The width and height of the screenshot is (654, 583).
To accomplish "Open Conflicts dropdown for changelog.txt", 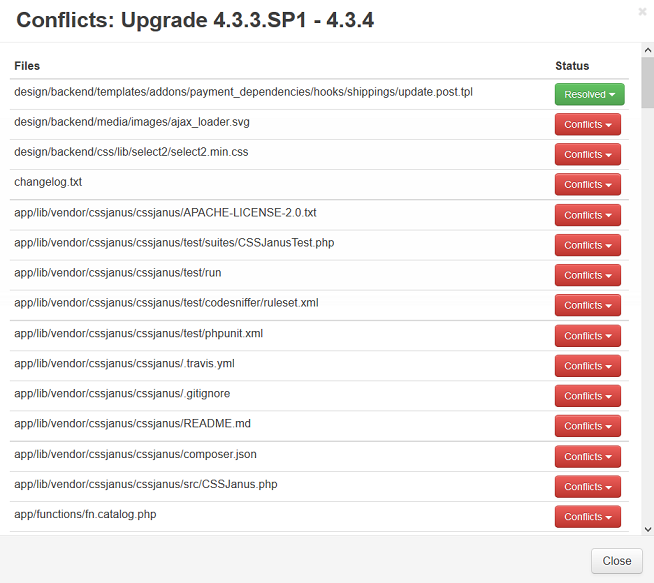I will coord(588,184).
